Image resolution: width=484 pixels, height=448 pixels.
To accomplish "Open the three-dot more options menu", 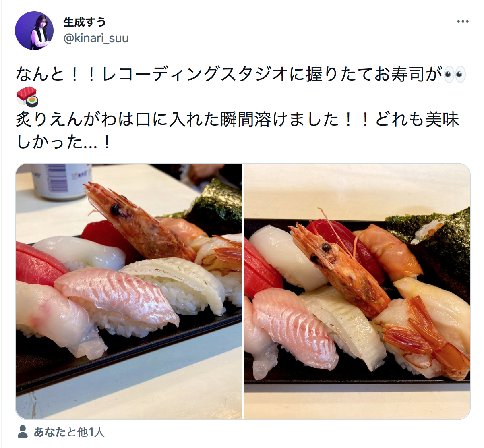I will pyautogui.click(x=463, y=21).
